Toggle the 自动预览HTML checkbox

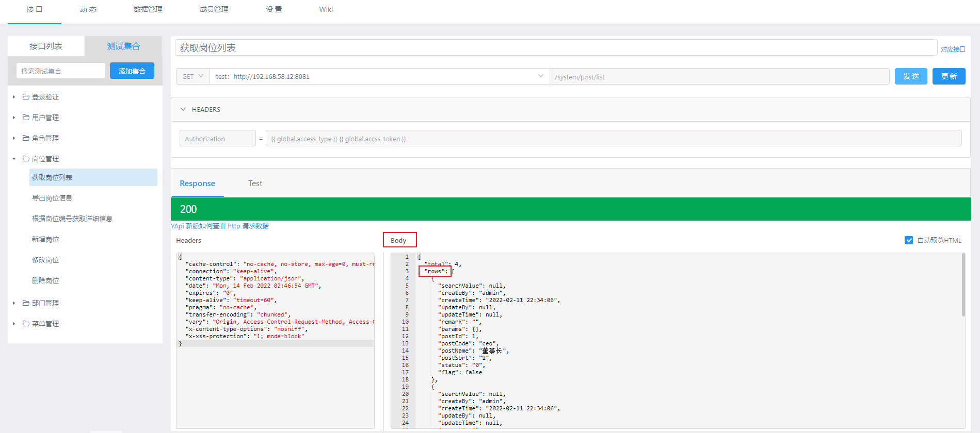click(x=909, y=240)
